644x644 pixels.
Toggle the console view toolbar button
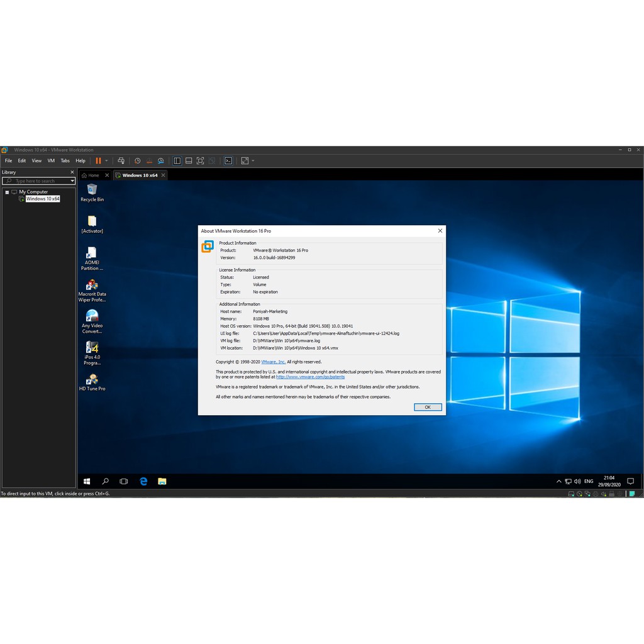[228, 161]
